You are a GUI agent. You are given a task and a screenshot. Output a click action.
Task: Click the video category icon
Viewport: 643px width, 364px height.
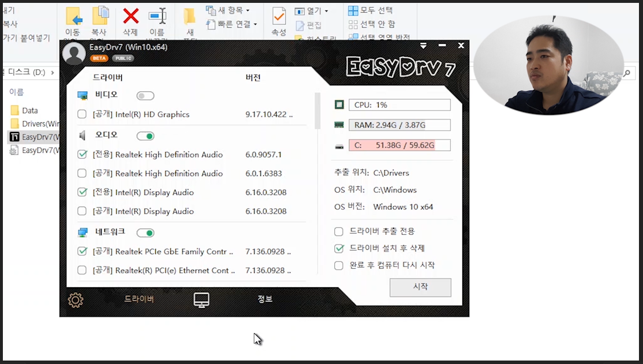coord(83,96)
